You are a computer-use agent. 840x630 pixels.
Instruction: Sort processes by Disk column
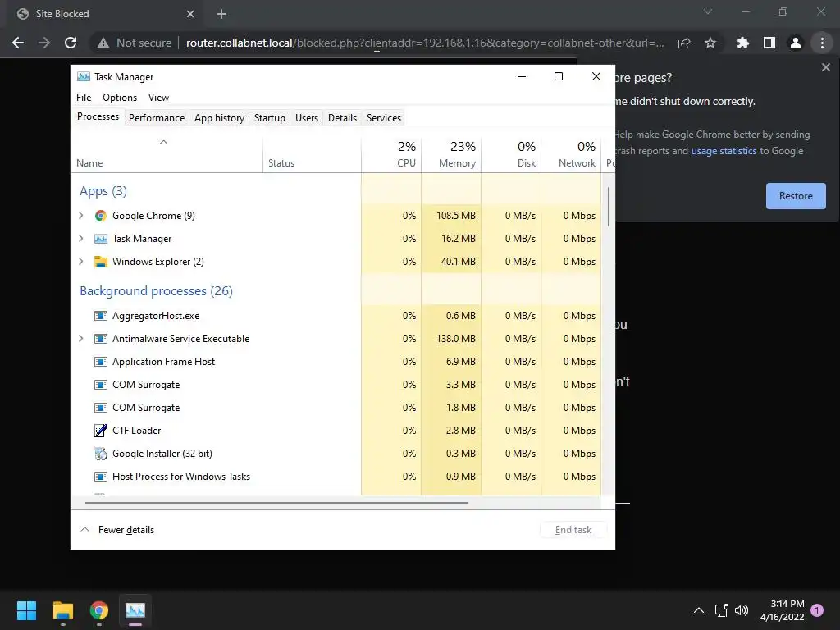coord(511,153)
